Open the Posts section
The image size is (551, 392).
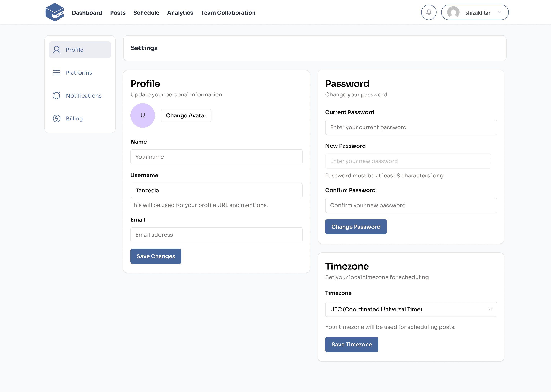click(x=118, y=13)
